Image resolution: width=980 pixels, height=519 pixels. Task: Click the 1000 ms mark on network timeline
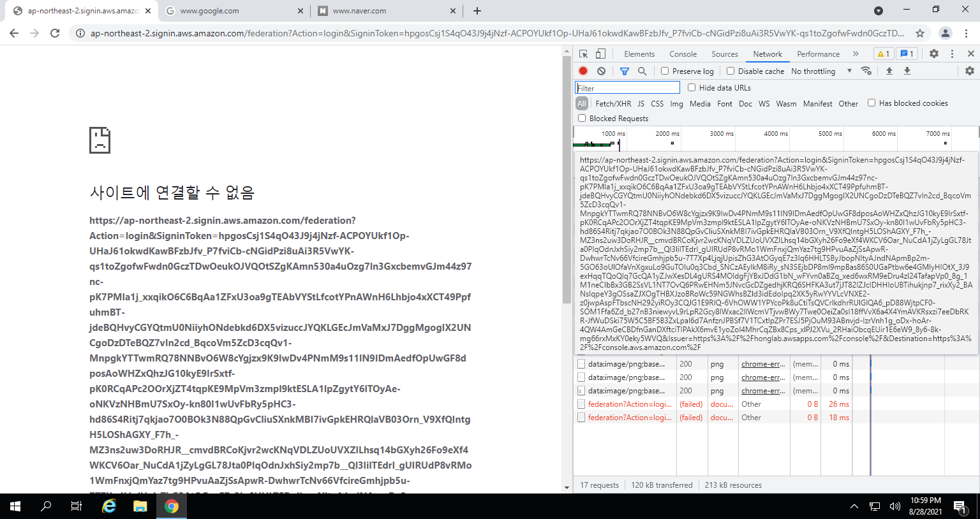tap(613, 133)
